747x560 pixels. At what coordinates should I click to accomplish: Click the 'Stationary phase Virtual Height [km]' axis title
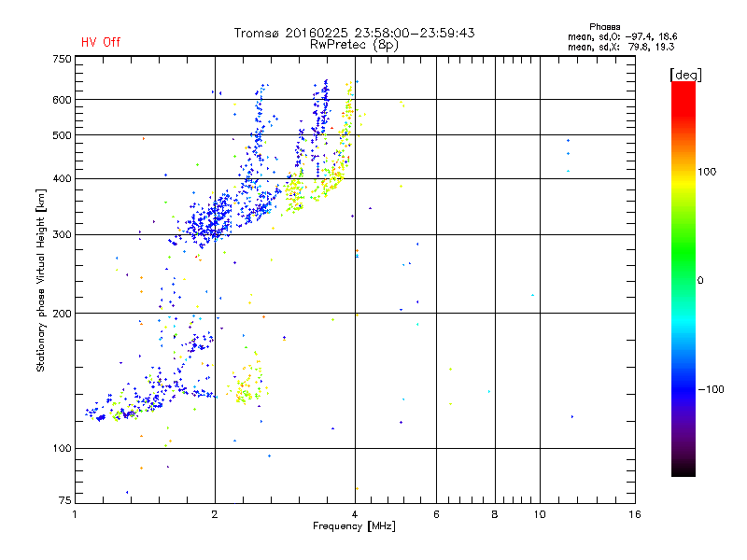click(x=41, y=281)
